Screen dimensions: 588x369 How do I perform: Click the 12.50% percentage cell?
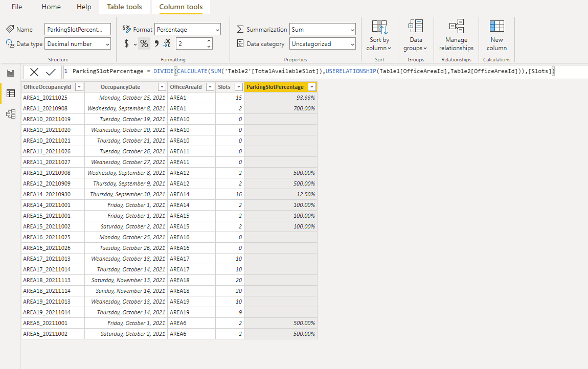coord(281,194)
